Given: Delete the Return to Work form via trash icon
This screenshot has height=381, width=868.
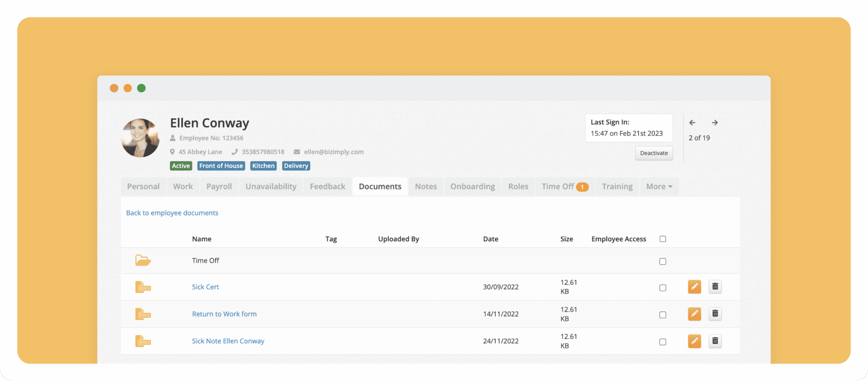Looking at the screenshot, I should click(x=715, y=314).
